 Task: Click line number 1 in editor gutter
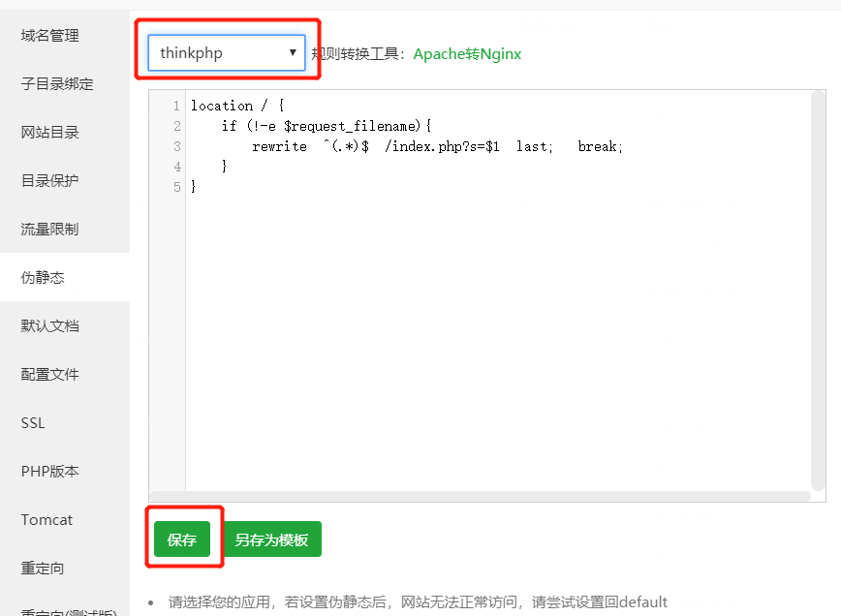[x=175, y=106]
